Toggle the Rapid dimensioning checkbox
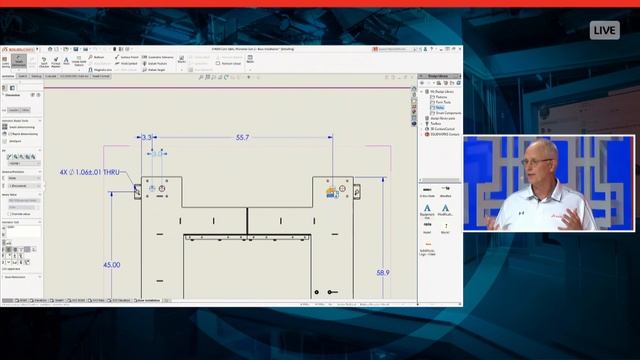This screenshot has height=360, width=640. point(10,134)
